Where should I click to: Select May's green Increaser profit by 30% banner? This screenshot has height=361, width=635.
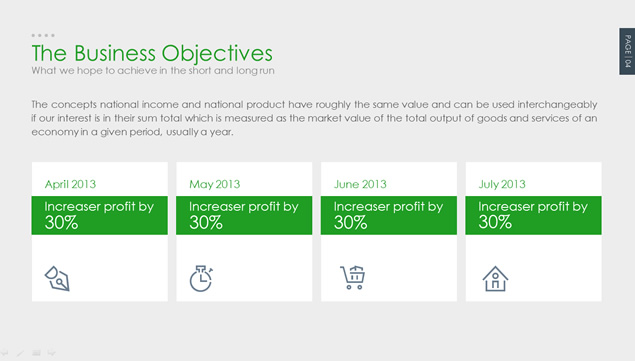pyautogui.click(x=244, y=215)
